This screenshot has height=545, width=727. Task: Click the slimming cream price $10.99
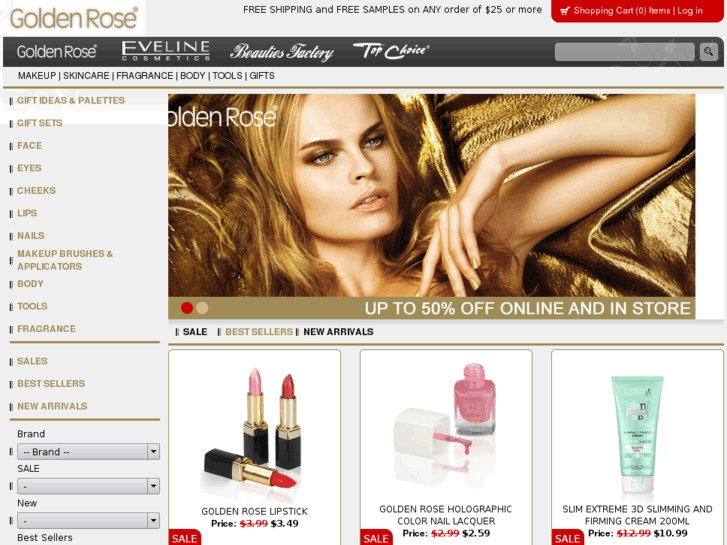670,533
